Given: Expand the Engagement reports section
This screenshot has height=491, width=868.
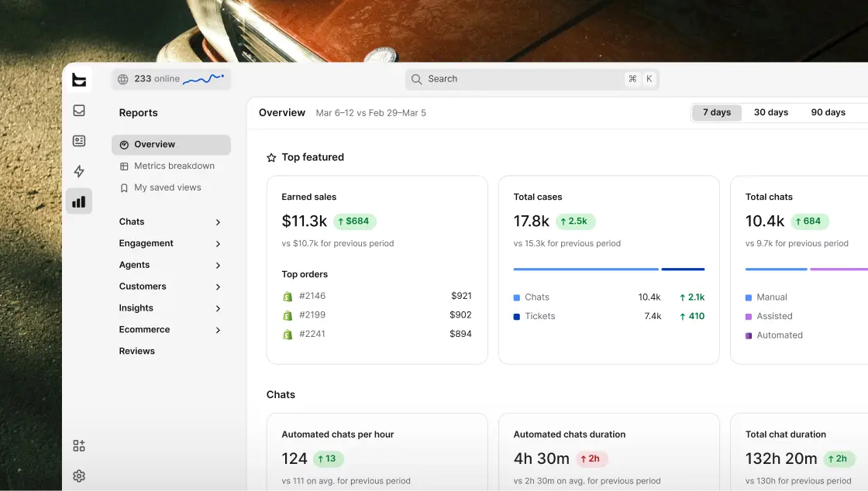Looking at the screenshot, I should point(170,243).
